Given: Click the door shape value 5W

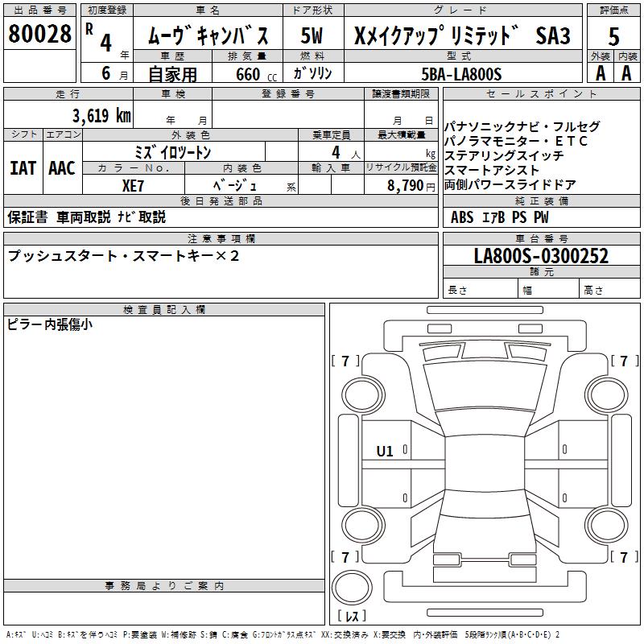Looking at the screenshot, I should (312, 35).
